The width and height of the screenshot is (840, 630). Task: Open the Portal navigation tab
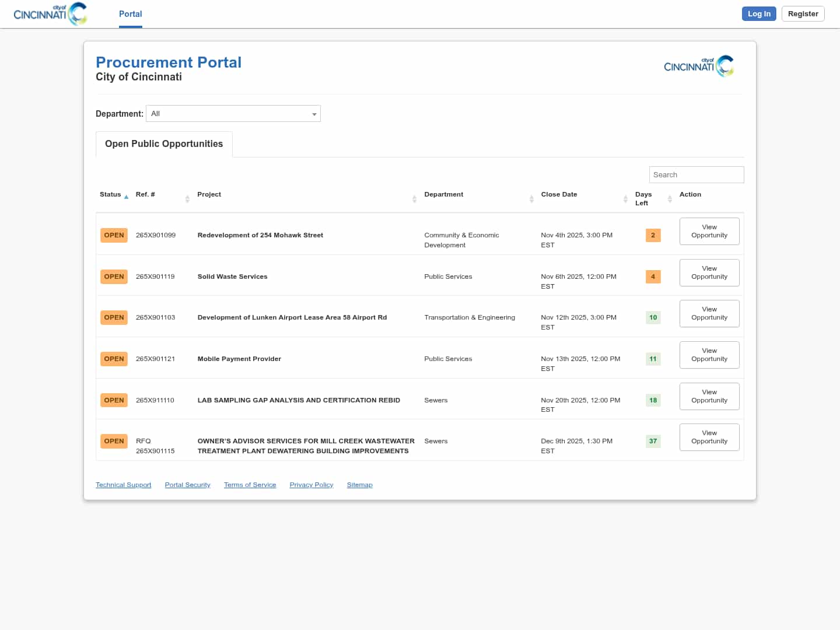[131, 14]
